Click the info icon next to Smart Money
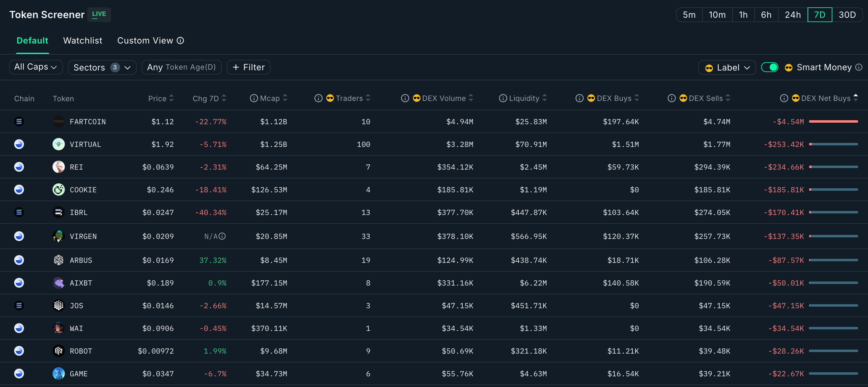The image size is (868, 387). (x=858, y=67)
